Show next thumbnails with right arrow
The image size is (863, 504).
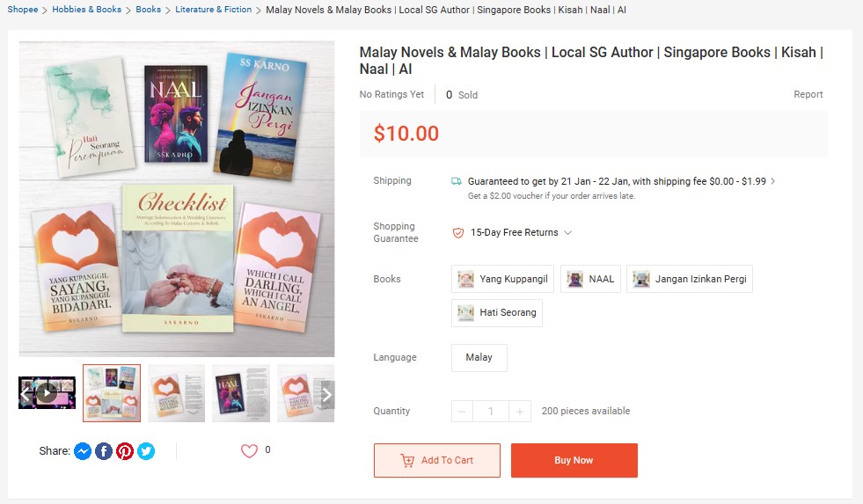point(326,395)
